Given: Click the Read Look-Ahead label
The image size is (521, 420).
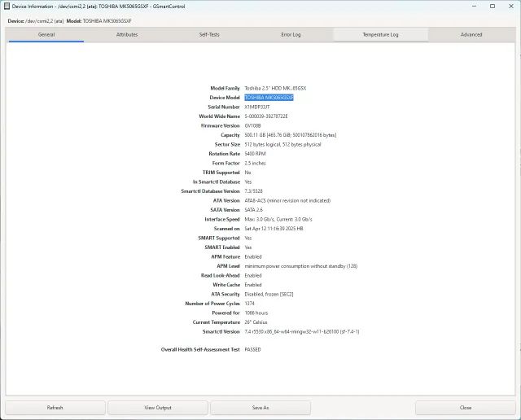Looking at the screenshot, I should point(221,275).
